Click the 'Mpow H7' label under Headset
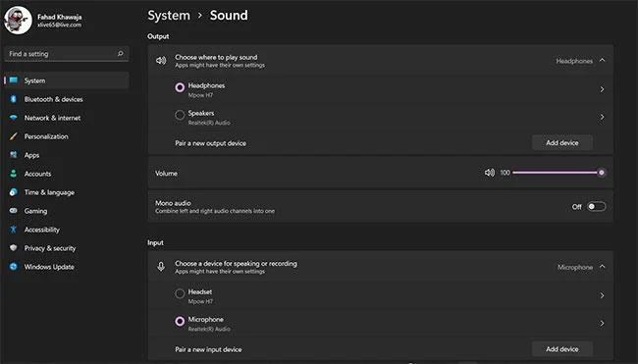This screenshot has width=638, height=364. (200, 301)
